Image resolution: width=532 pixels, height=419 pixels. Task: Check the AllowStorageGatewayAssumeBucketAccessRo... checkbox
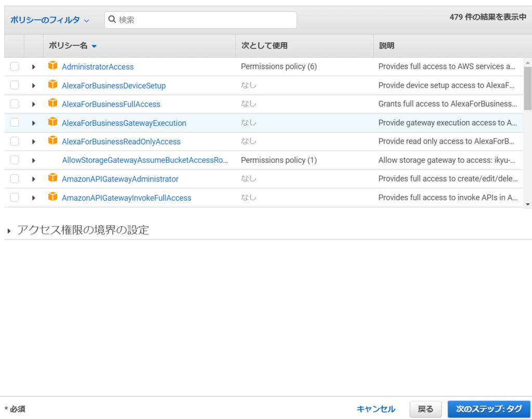(15, 160)
